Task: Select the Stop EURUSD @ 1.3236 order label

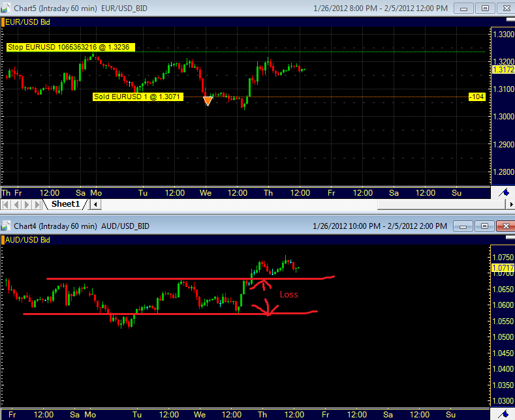Action: point(70,47)
